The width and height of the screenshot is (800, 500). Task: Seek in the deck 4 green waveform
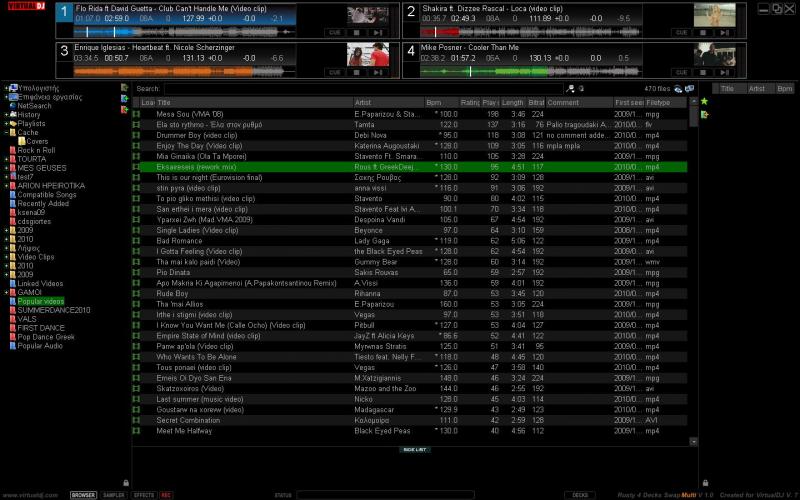coord(531,72)
